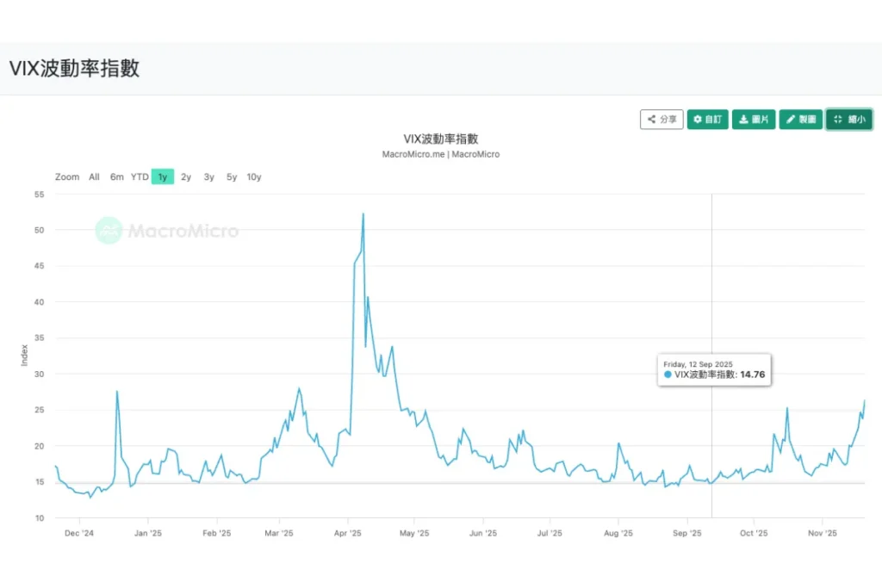Open the All range tab
The width and height of the screenshot is (882, 588).
94,176
